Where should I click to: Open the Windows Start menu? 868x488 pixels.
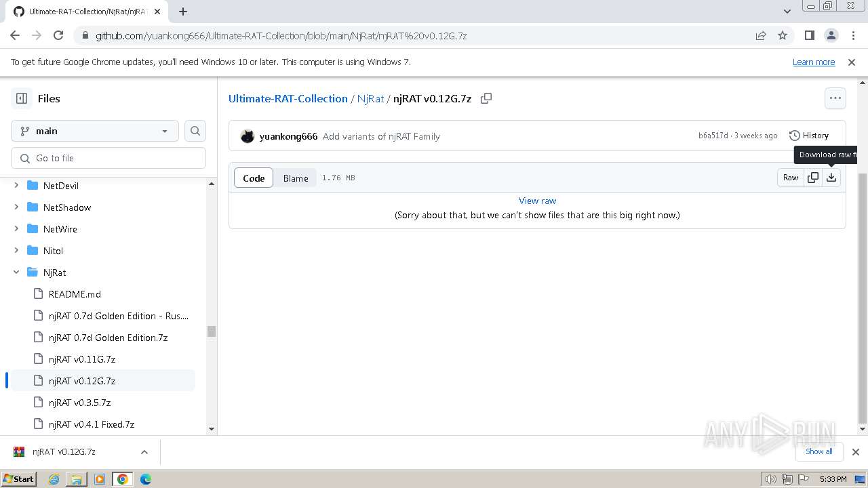click(19, 479)
